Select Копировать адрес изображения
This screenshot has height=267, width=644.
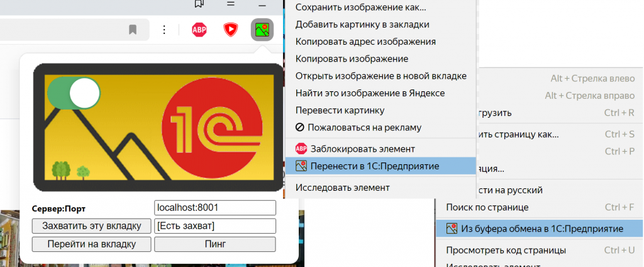380,42
